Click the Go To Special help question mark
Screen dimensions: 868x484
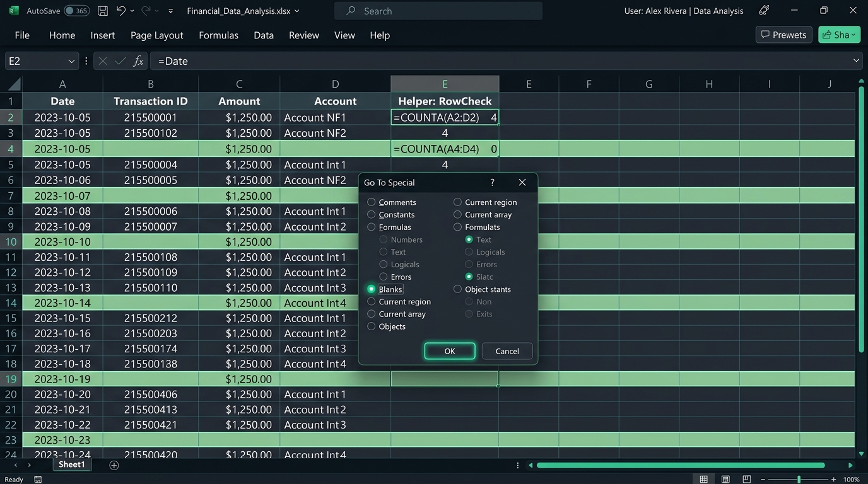[x=492, y=182]
